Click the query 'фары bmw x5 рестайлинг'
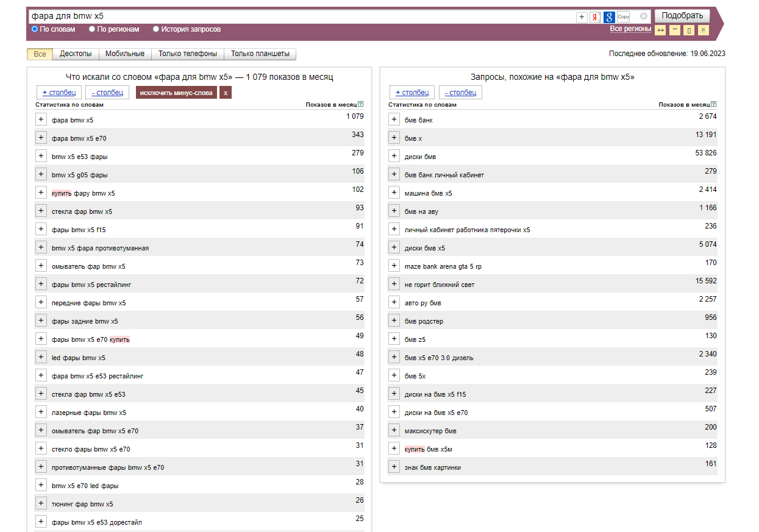 (91, 285)
